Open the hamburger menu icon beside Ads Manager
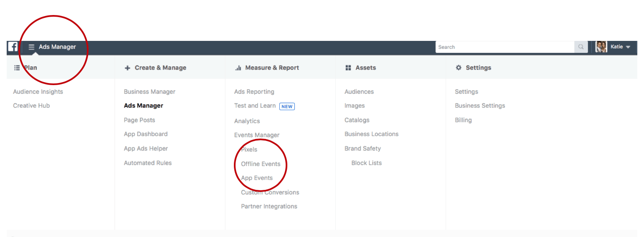This screenshot has height=237, width=644. pos(31,47)
